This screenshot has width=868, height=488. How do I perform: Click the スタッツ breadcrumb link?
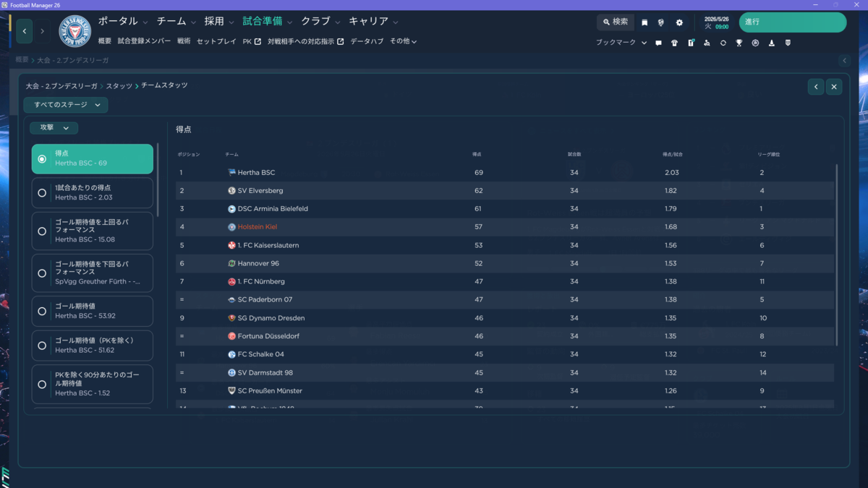click(119, 86)
